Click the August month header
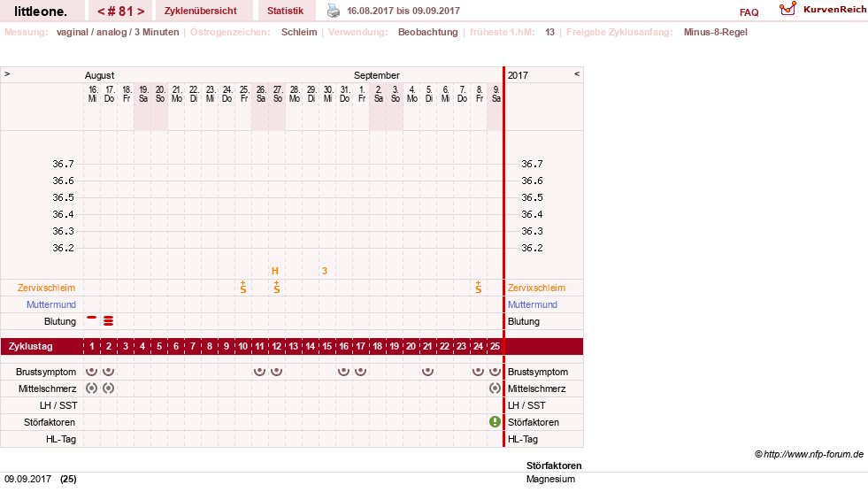This screenshot has height=500, width=868. [x=100, y=75]
